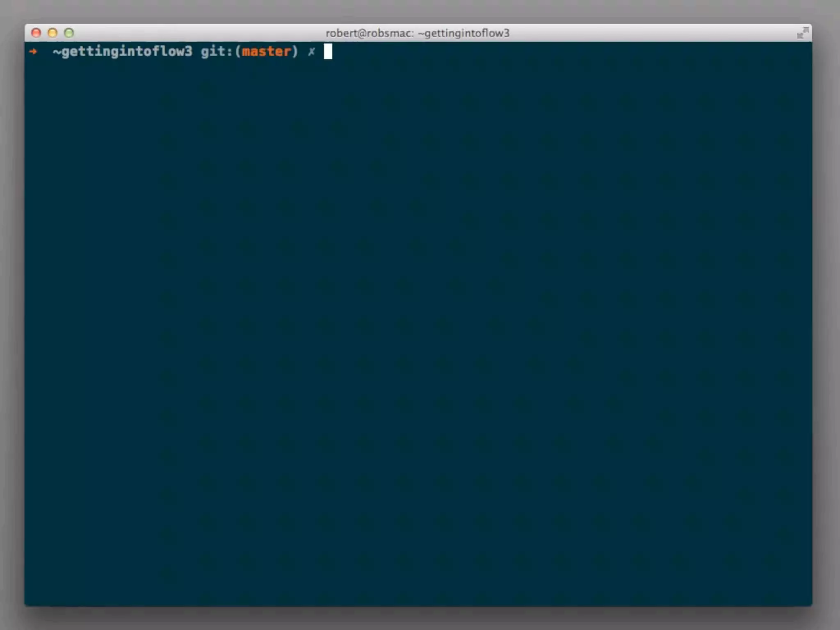Click the empty terminal area to focus it
This screenshot has height=630, width=840.
(418, 320)
